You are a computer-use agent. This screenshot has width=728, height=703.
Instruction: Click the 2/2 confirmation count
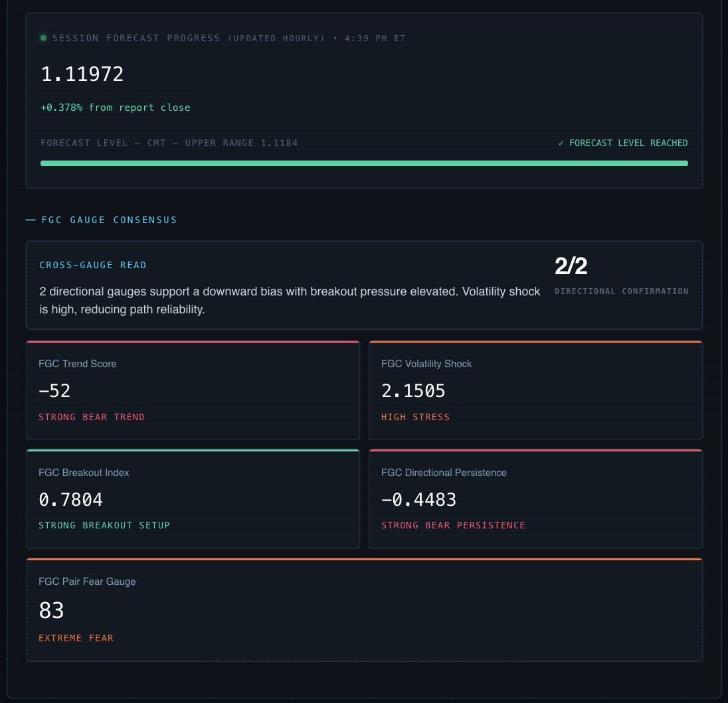pyautogui.click(x=571, y=266)
